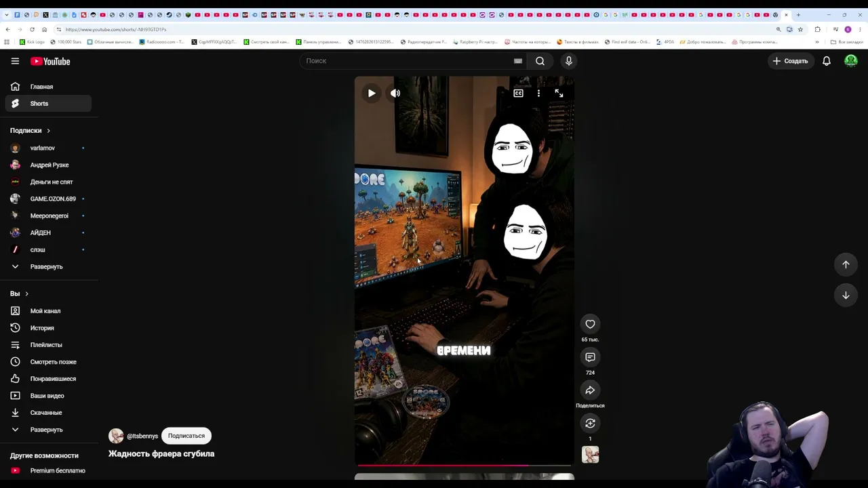
Task: Open the browser extensions puzzle icon
Action: point(817,29)
